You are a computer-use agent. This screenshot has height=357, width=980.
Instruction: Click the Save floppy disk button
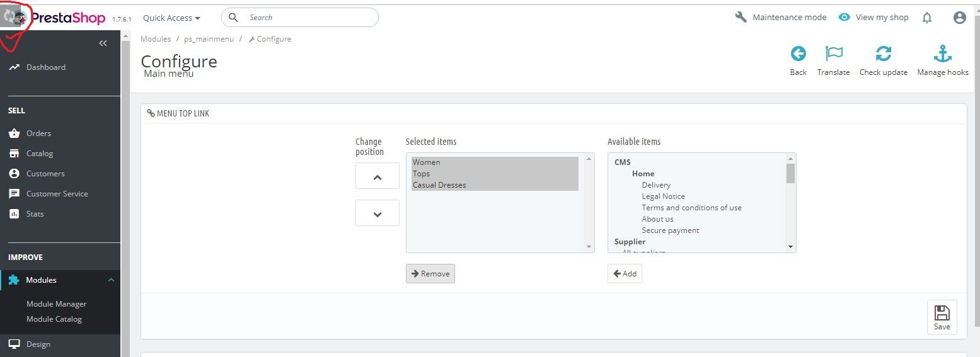(x=942, y=317)
